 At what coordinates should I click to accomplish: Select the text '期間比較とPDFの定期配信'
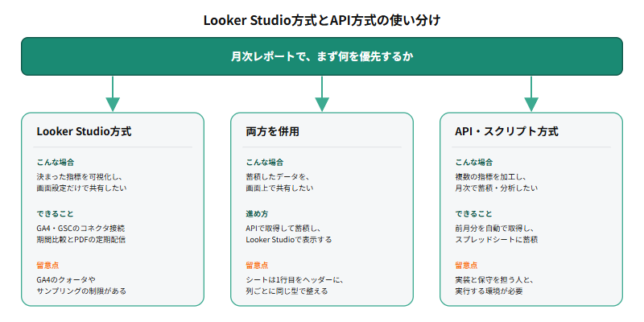pos(81,240)
